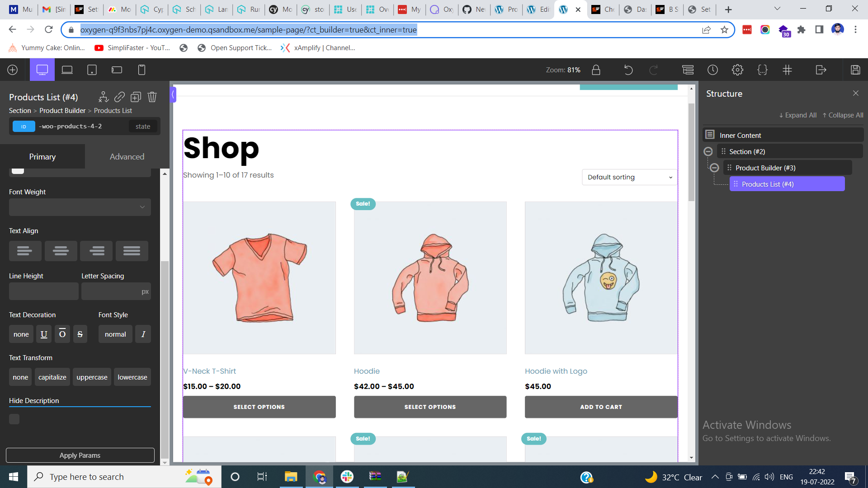Switch to the Advanced tab
The width and height of the screenshot is (868, 488).
(x=127, y=156)
